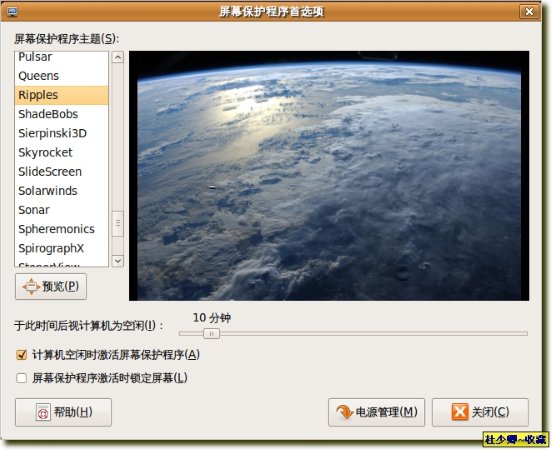Image resolution: width=552 pixels, height=450 pixels.
Task: Click the help lifebuoy icon
Action: [43, 412]
